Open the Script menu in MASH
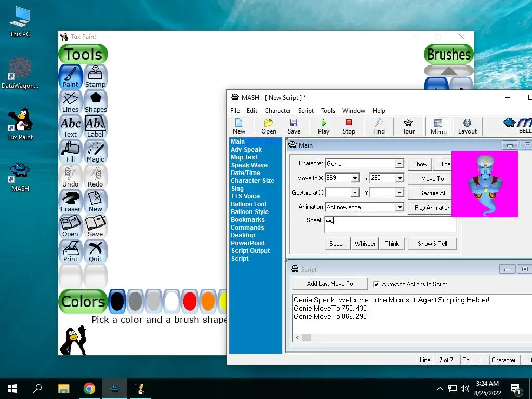This screenshot has width=532, height=399. pos(305,111)
